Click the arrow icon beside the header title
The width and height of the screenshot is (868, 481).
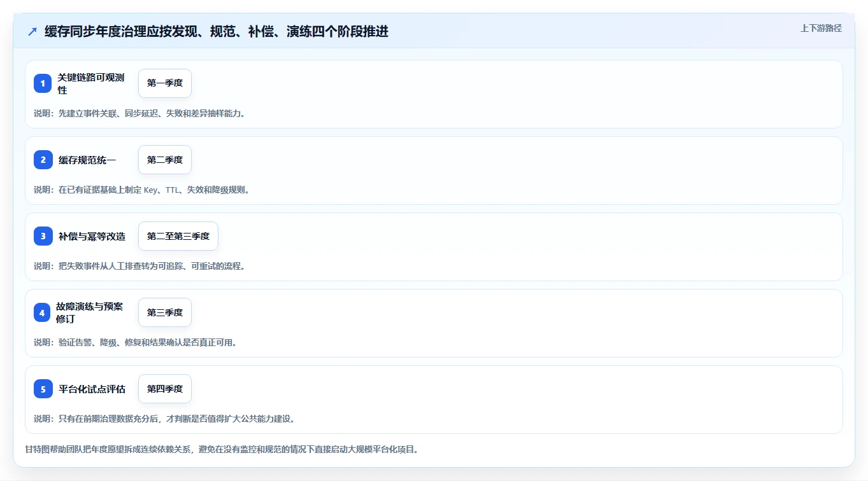click(x=32, y=32)
